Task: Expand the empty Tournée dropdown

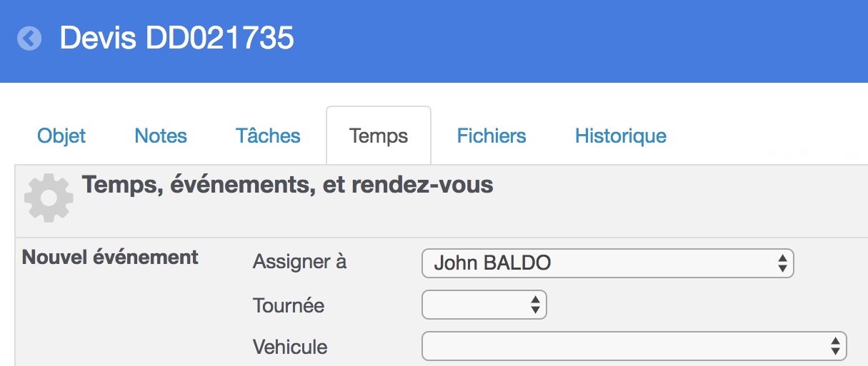Action: coord(484,305)
